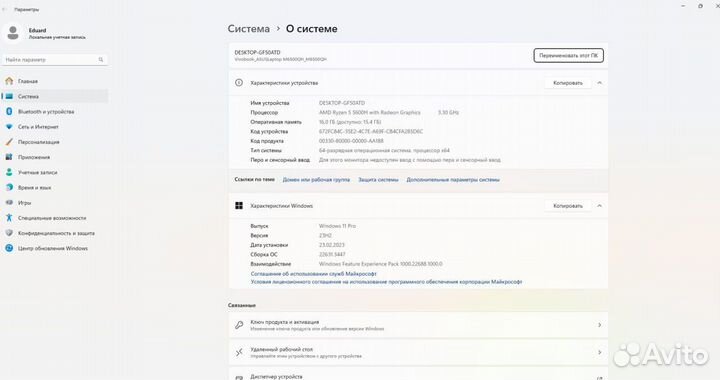The height and width of the screenshot is (380, 720).
Task: Open Ключ продукта и активация row
Action: [x=418, y=325]
